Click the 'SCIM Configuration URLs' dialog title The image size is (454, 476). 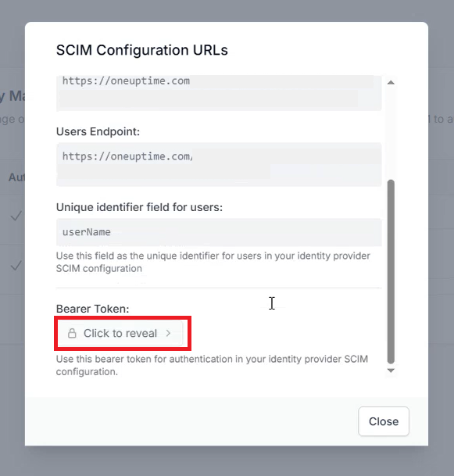coord(141,50)
